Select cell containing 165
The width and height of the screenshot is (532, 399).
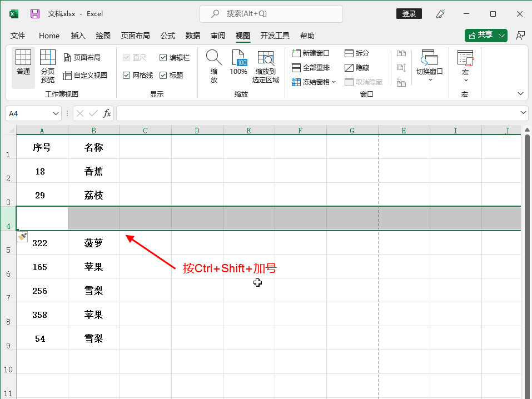click(x=42, y=267)
